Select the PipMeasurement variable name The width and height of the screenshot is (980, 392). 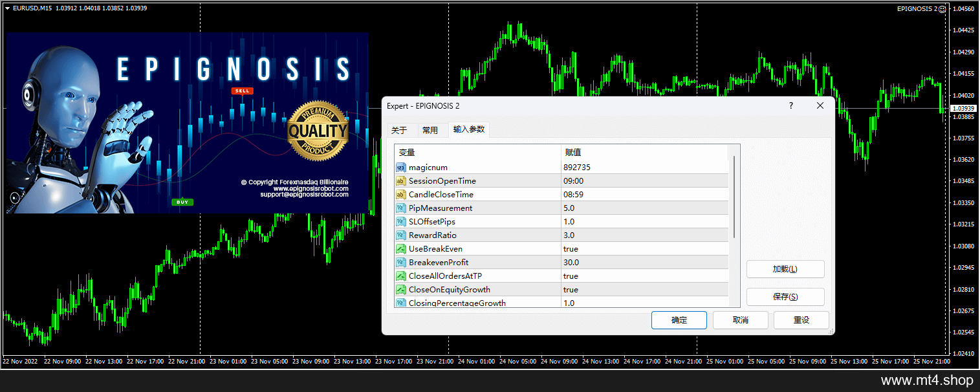point(441,208)
